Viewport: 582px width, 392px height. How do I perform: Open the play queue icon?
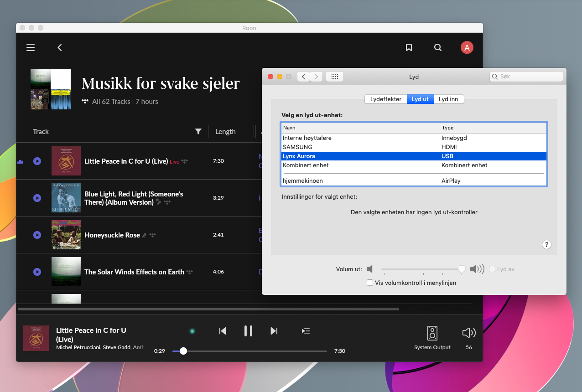(306, 331)
